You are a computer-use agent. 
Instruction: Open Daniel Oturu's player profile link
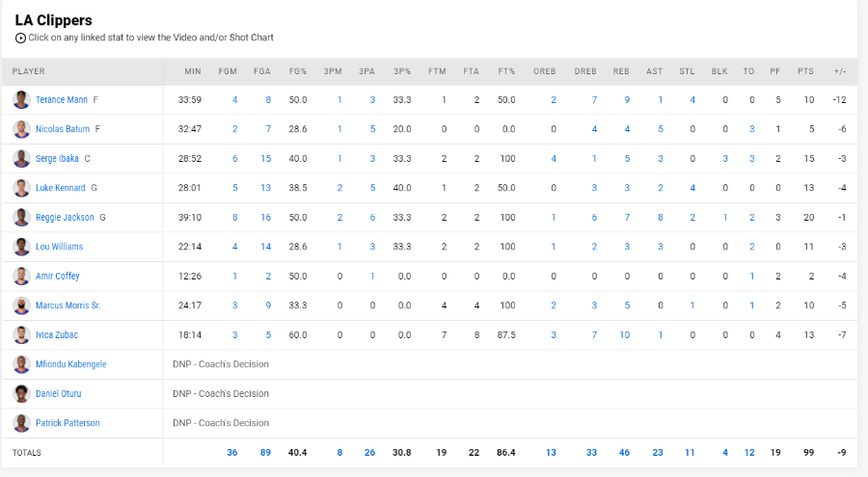pyautogui.click(x=58, y=393)
